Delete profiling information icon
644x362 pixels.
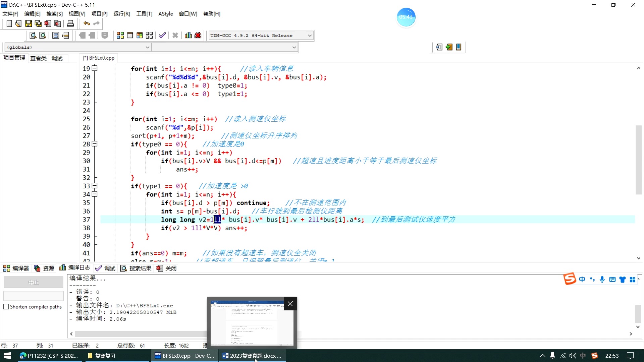[x=198, y=35]
